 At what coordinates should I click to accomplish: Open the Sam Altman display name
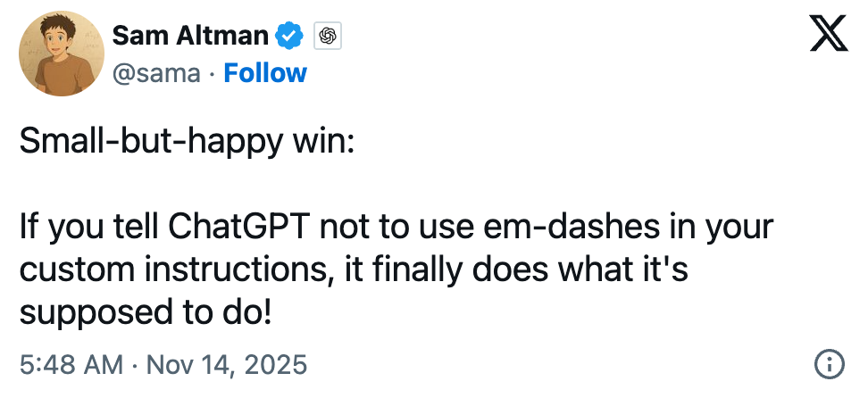190,36
